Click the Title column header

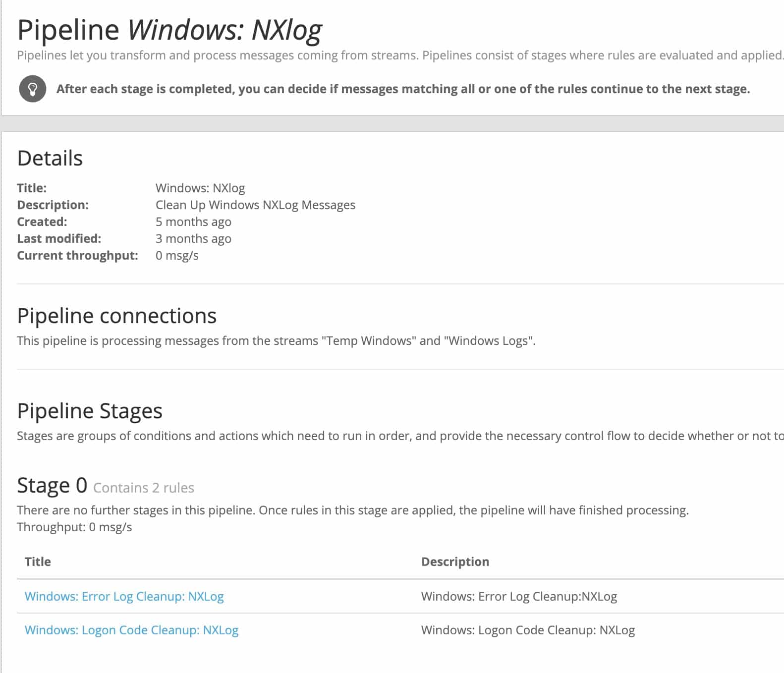pyautogui.click(x=38, y=561)
